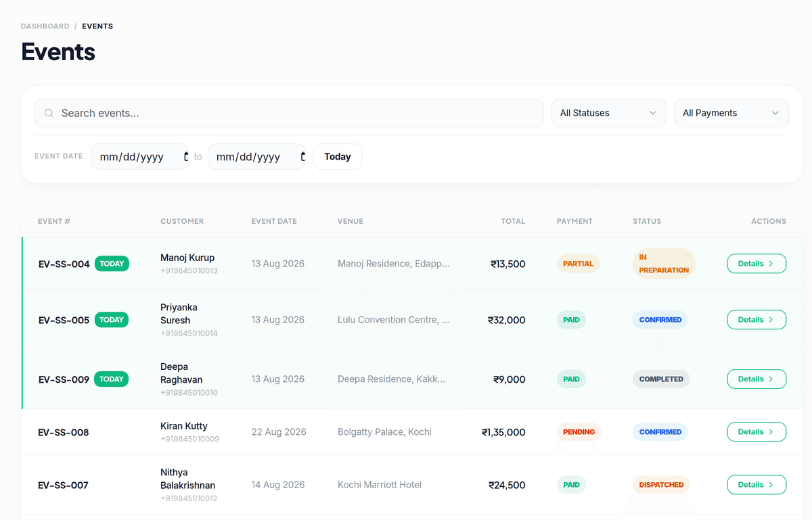This screenshot has height=520, width=812.
Task: Click the IN PREPARATION status badge
Action: pyautogui.click(x=664, y=264)
